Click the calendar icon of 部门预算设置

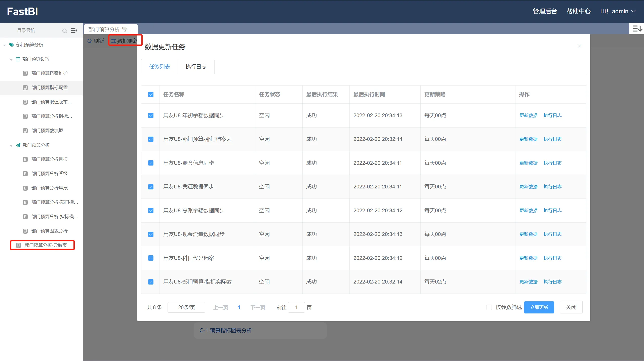pos(18,59)
